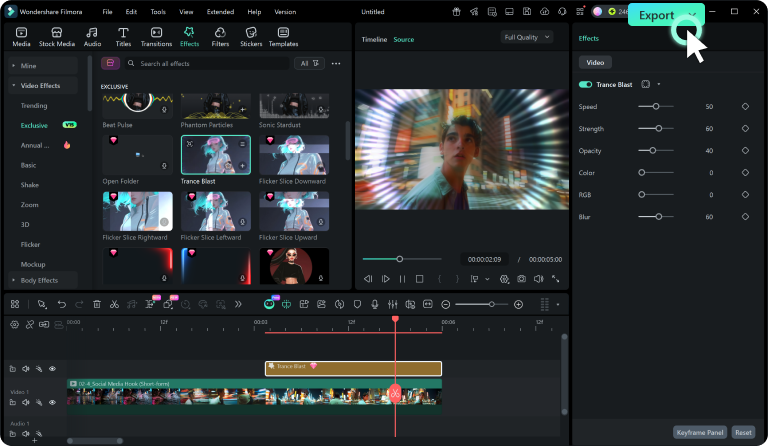This screenshot has height=446, width=768.
Task: Select Trending effects category
Action: (34, 105)
